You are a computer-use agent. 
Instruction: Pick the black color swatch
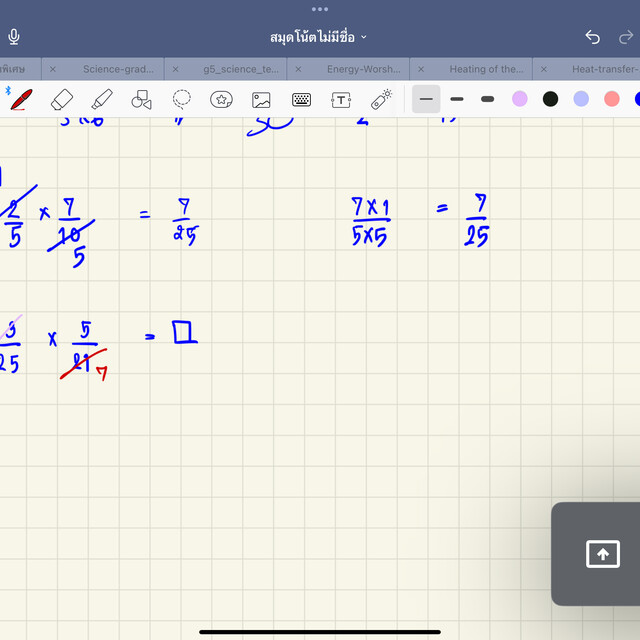coord(550,99)
